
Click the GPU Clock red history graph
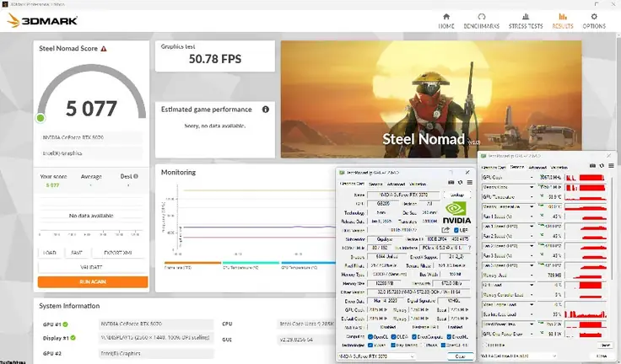(x=586, y=177)
